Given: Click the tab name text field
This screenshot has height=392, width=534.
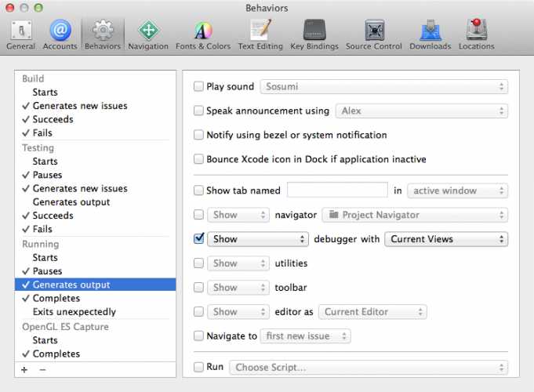Looking at the screenshot, I should 337,190.
